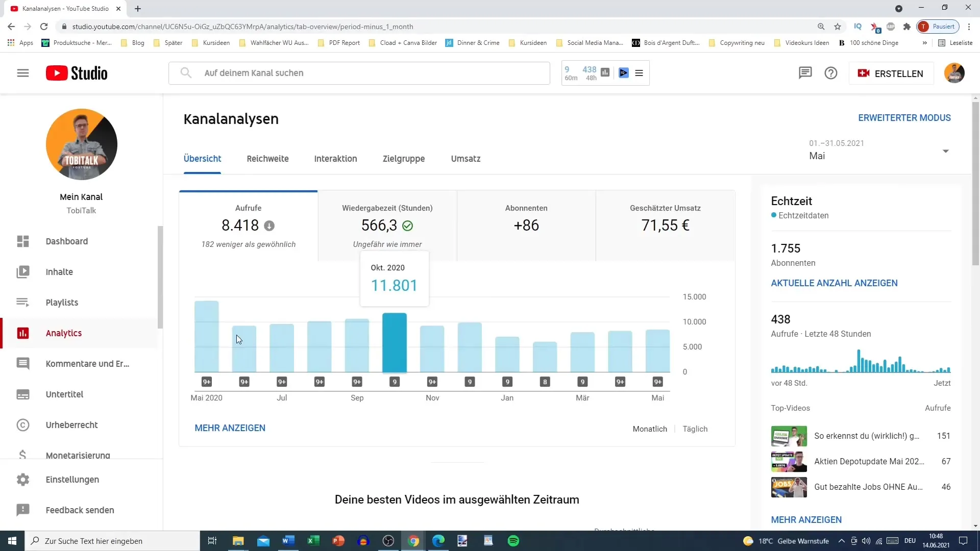980x551 pixels.
Task: Navigate to Inhalte section
Action: [60, 272]
